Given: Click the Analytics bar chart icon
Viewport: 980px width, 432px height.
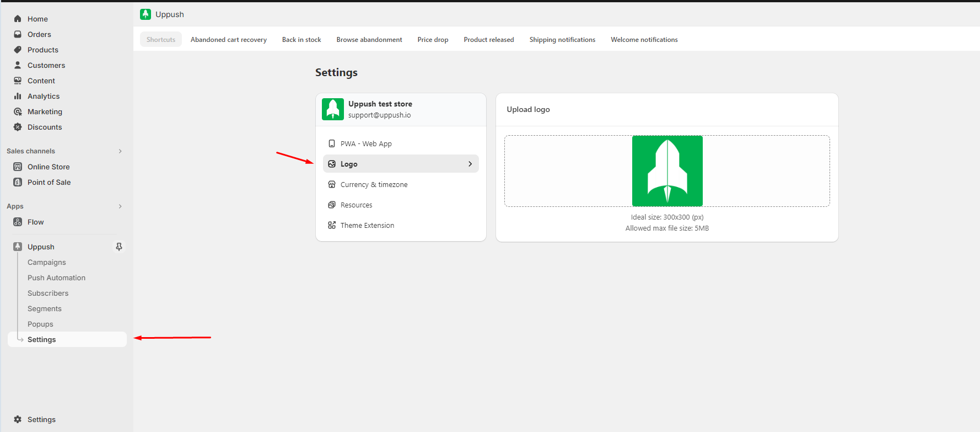Looking at the screenshot, I should [18, 96].
